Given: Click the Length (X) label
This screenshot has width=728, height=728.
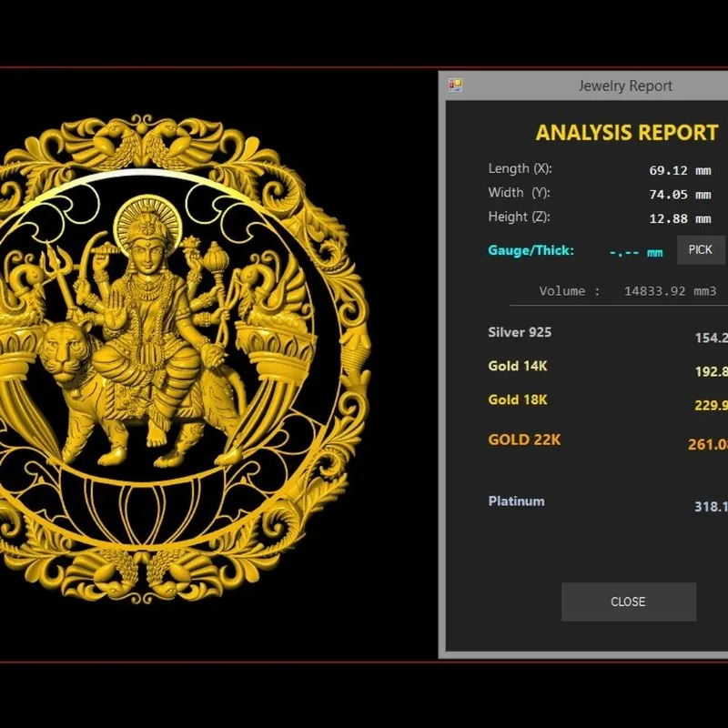Looking at the screenshot, I should [520, 168].
